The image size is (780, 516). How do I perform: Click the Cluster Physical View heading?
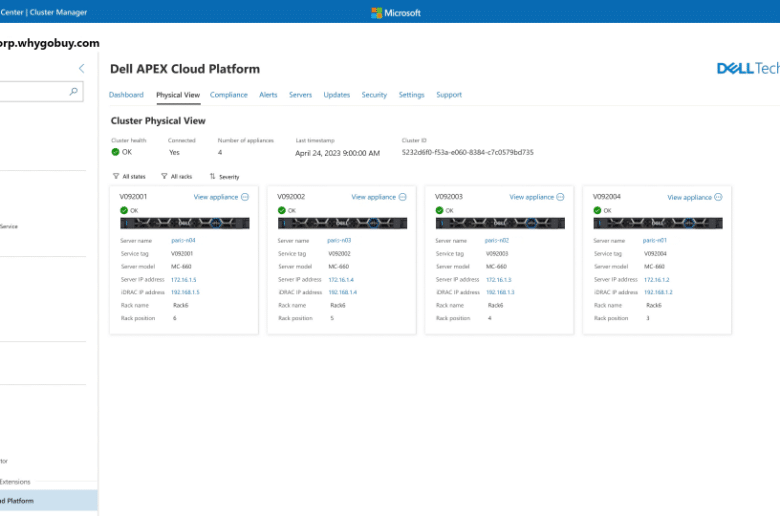pyautogui.click(x=158, y=121)
